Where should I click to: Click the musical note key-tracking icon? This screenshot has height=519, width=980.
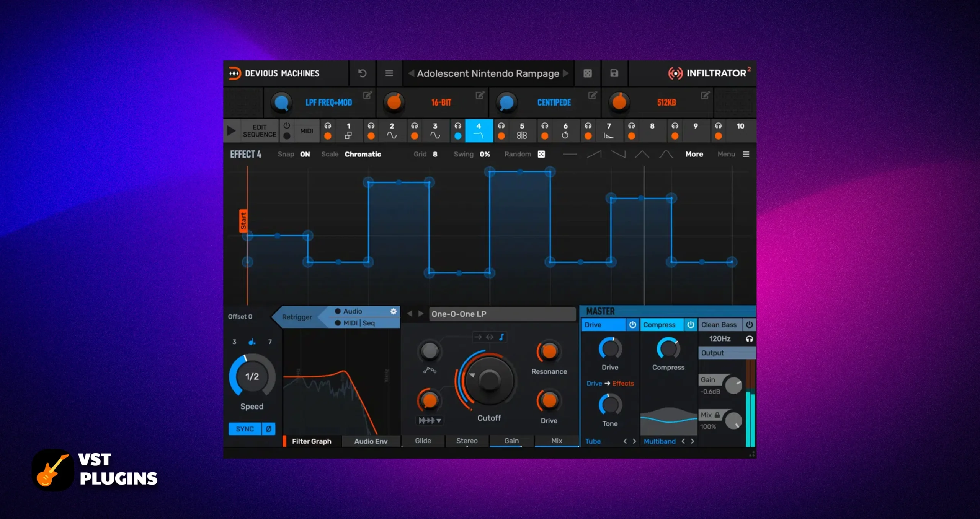click(x=501, y=337)
